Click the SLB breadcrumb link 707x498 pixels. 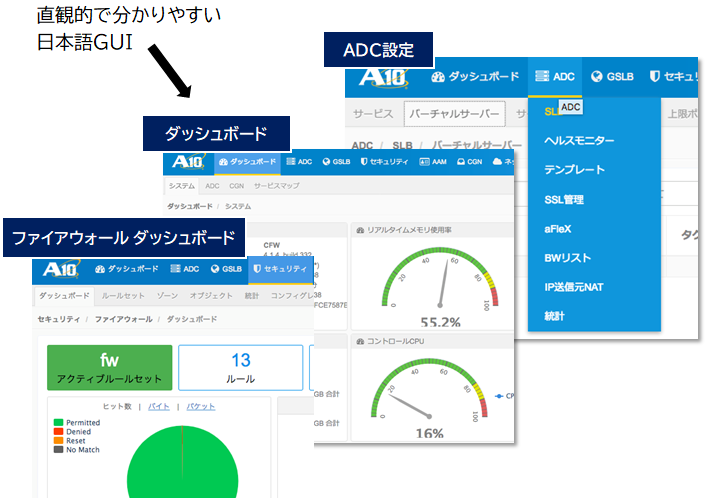[x=402, y=145]
